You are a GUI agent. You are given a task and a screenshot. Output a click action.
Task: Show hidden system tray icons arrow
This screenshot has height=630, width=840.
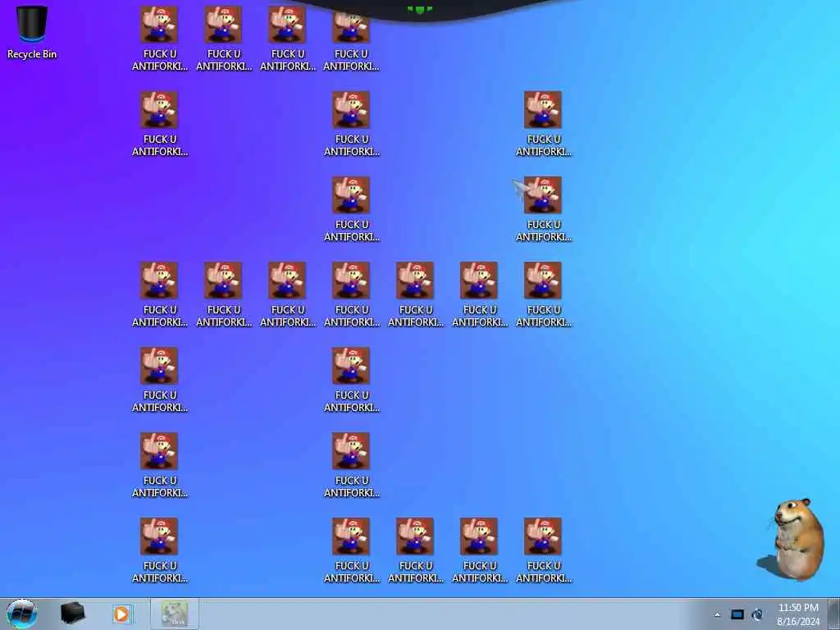coord(717,615)
